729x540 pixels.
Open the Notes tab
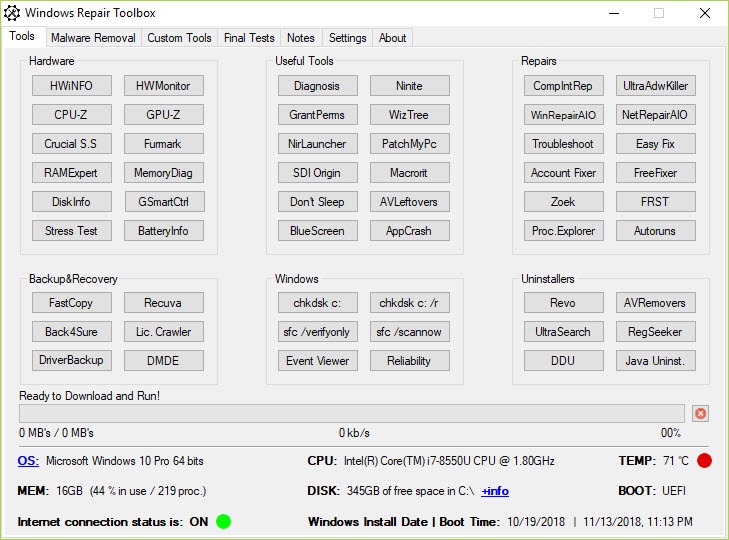tap(300, 38)
